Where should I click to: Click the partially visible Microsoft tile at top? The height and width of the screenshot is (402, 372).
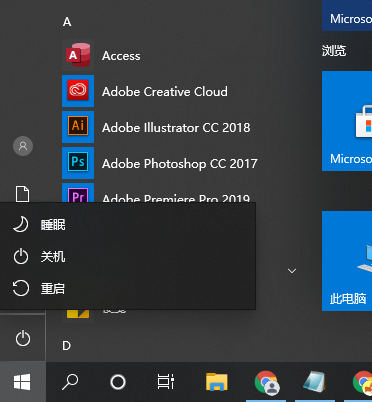click(347, 15)
